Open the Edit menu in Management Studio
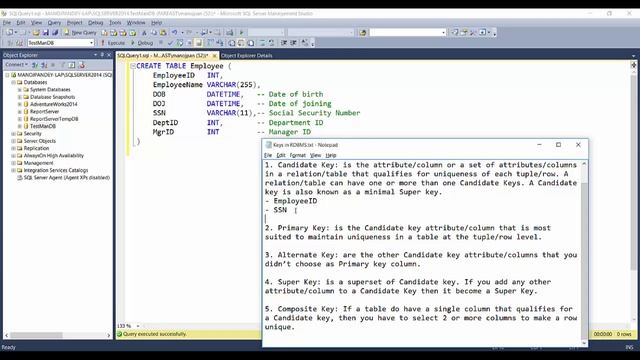Viewport: 640px width, 360px height. pyautogui.click(x=21, y=22)
